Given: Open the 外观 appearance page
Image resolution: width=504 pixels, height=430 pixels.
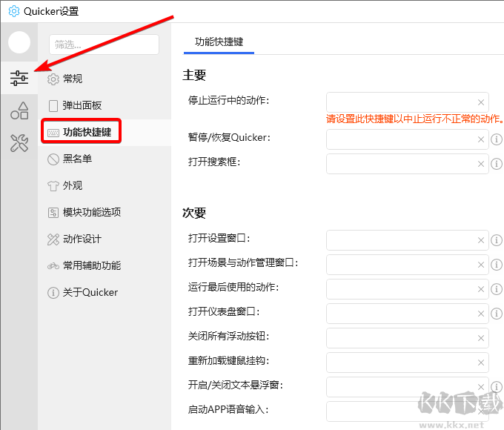Looking at the screenshot, I should tap(105, 185).
